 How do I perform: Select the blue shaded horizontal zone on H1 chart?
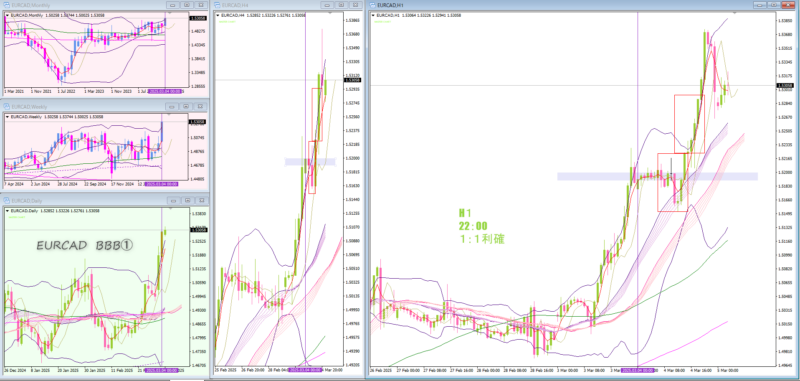coord(657,176)
